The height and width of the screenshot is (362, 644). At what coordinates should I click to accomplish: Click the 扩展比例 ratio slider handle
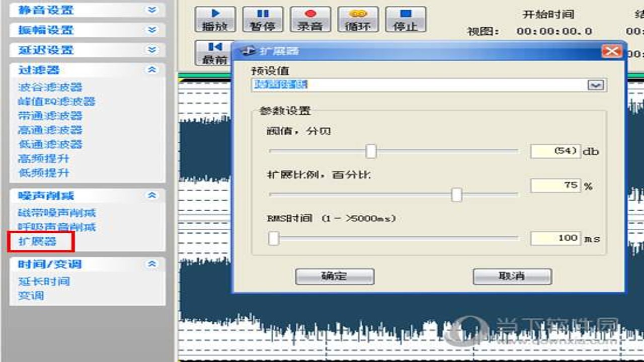pos(456,195)
